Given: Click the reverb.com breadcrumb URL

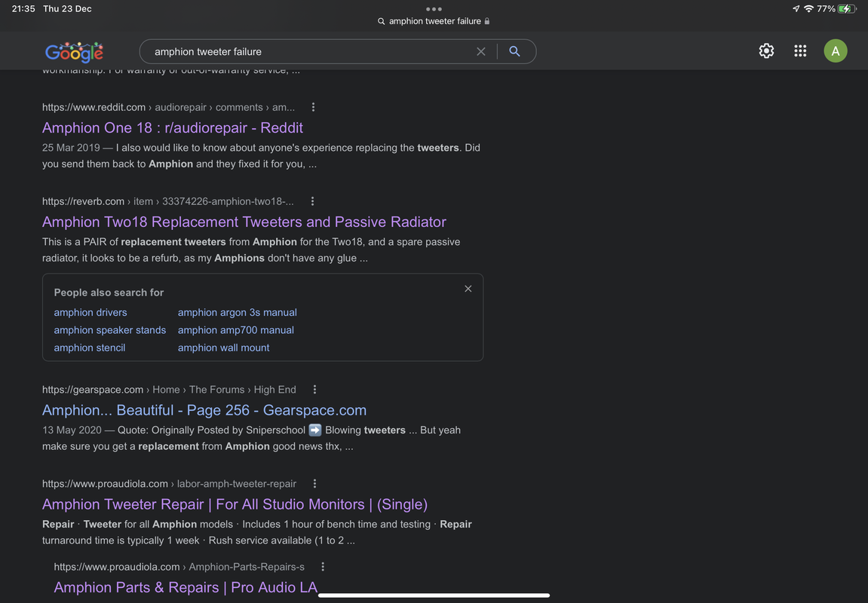Looking at the screenshot, I should point(167,201).
